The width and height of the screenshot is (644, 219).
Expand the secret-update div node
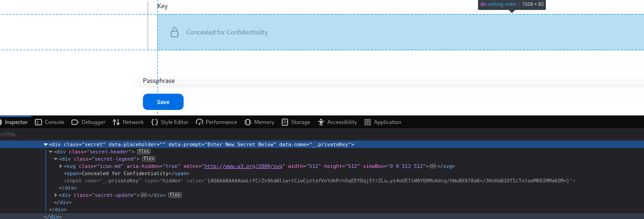(x=56, y=195)
